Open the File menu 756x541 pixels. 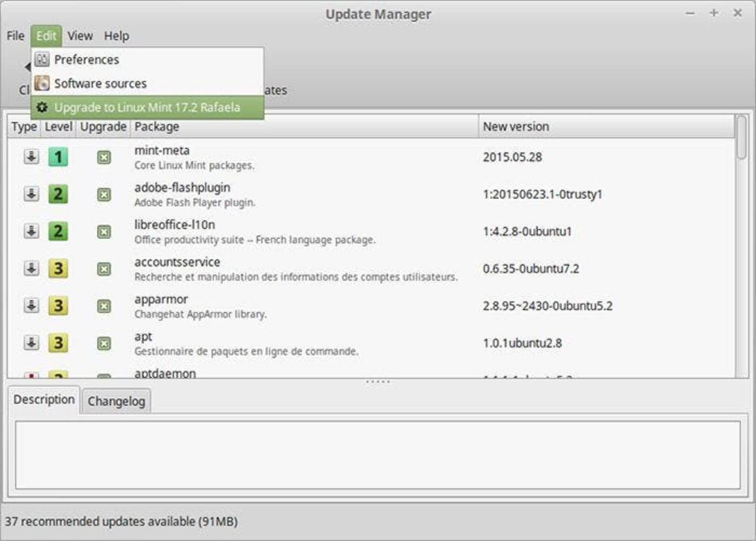(14, 36)
